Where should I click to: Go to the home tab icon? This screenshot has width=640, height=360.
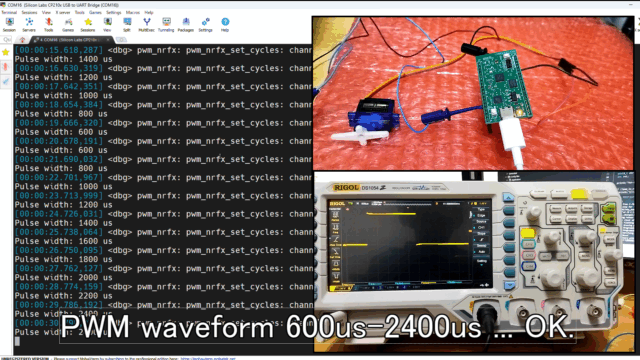coord(22,40)
